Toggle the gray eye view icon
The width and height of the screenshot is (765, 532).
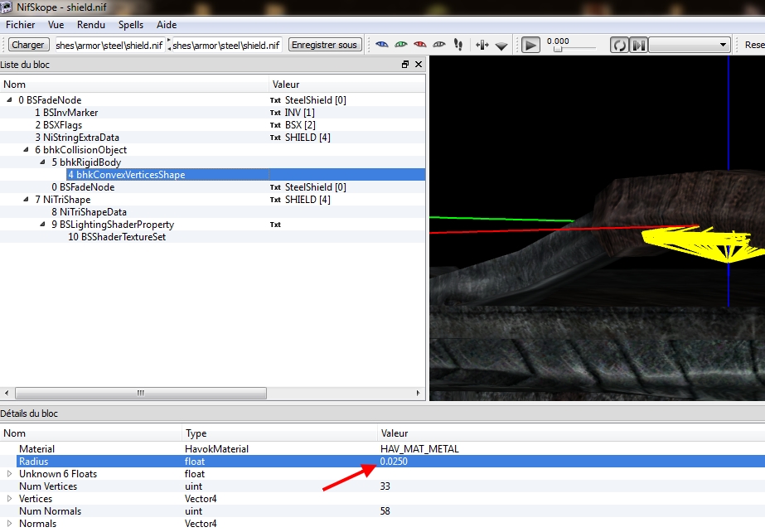click(x=439, y=45)
